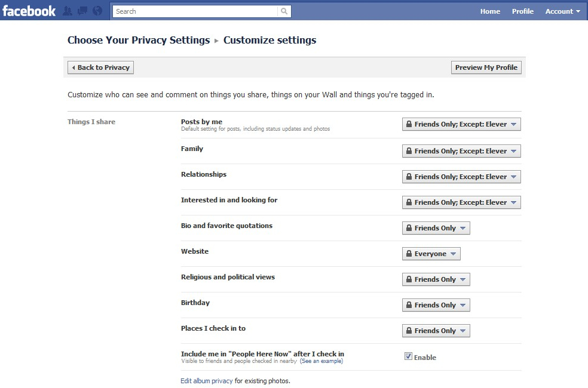Viewport: 588px width, 388px height.
Task: Click the lock icon in the Website dropdown
Action: pyautogui.click(x=409, y=254)
